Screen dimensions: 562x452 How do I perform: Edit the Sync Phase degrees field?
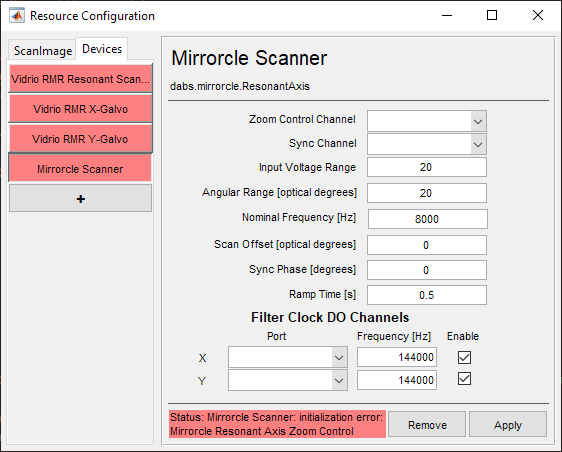[427, 270]
